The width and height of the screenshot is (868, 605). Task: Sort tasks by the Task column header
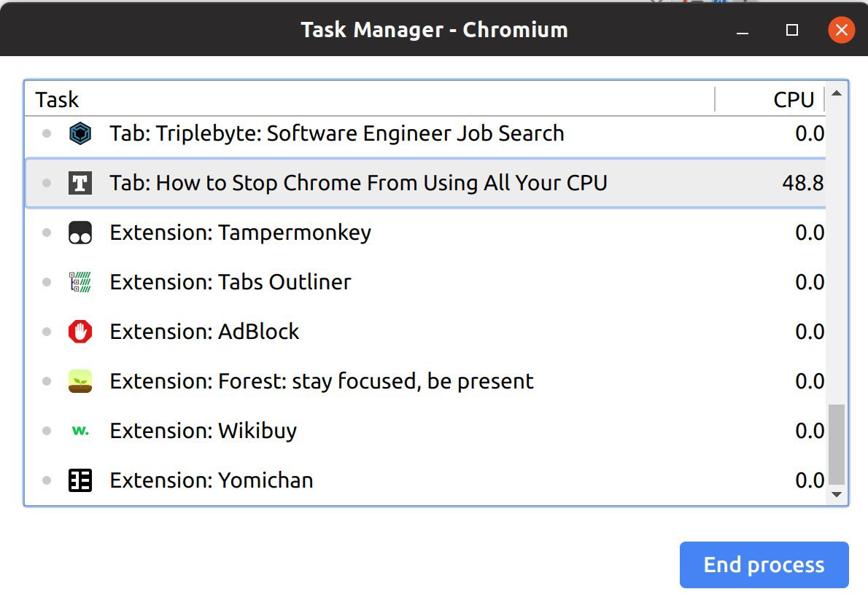click(369, 100)
